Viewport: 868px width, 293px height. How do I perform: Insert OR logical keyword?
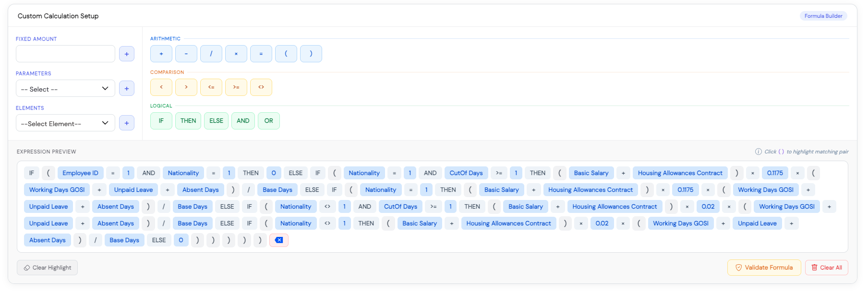(x=269, y=121)
